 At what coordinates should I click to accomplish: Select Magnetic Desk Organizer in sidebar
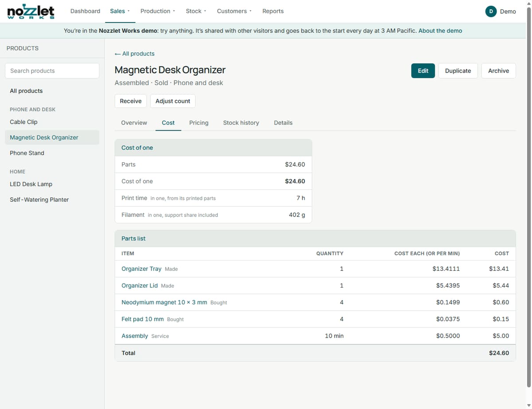(52, 137)
